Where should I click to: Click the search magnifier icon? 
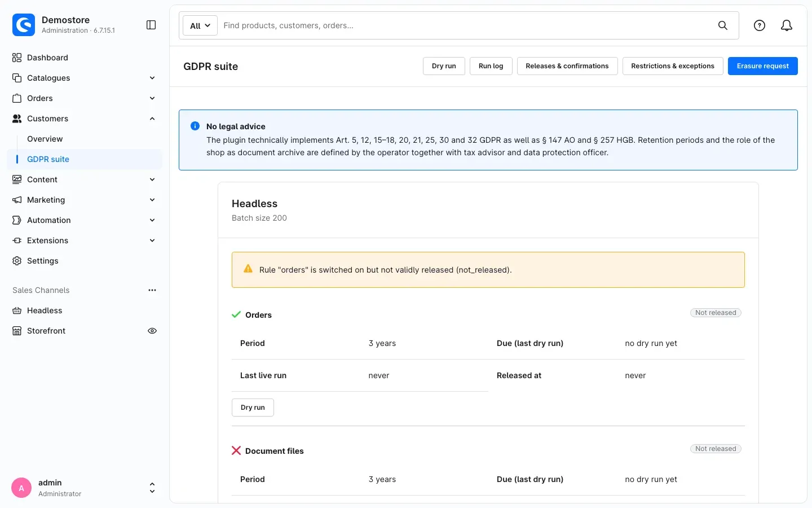[722, 25]
